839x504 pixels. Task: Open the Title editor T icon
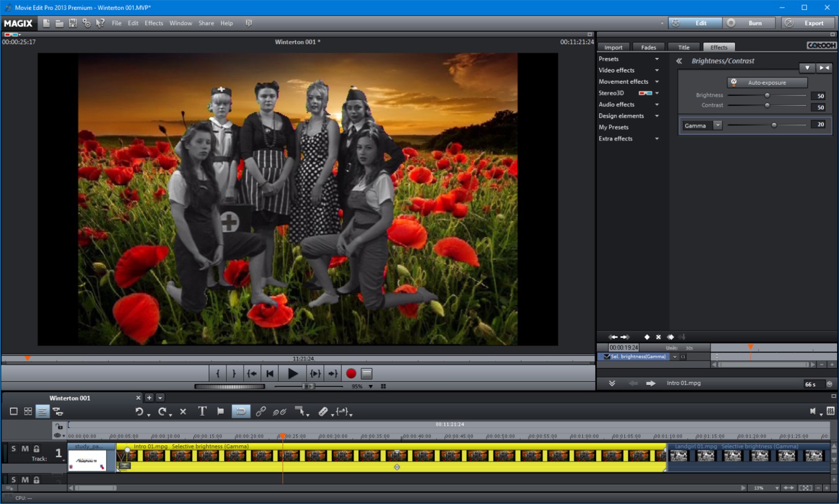[202, 411]
